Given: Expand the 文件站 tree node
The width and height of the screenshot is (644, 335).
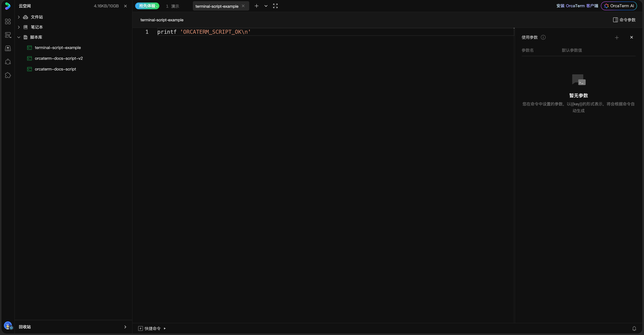Looking at the screenshot, I should 19,17.
